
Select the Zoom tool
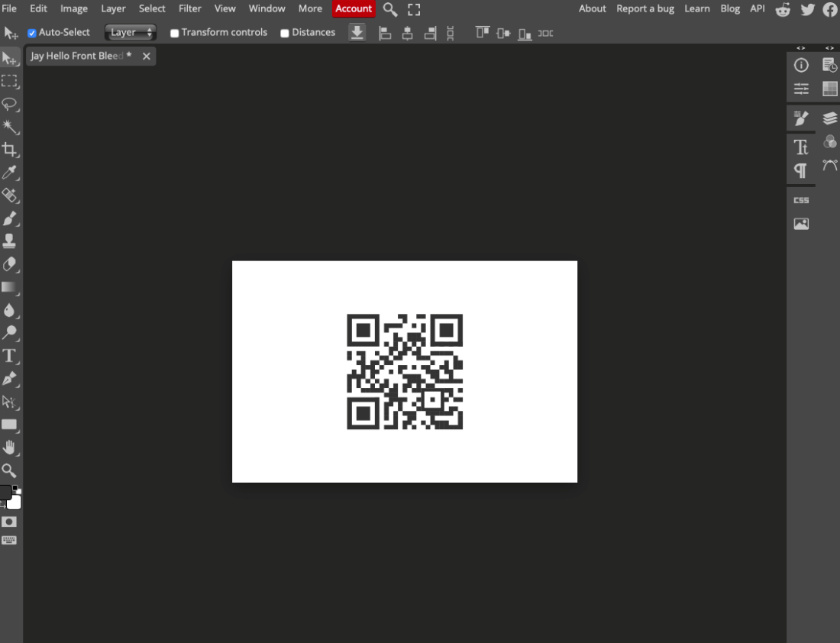11,470
